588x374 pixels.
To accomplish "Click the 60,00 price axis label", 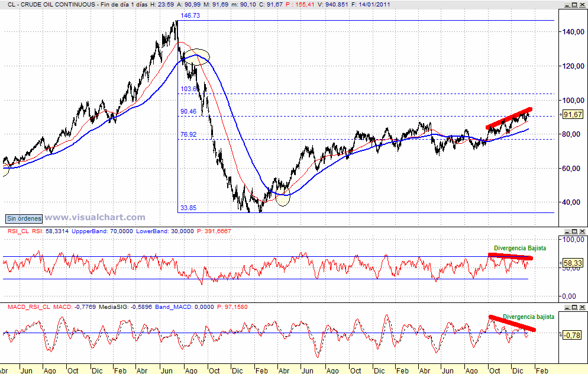I will click(571, 169).
